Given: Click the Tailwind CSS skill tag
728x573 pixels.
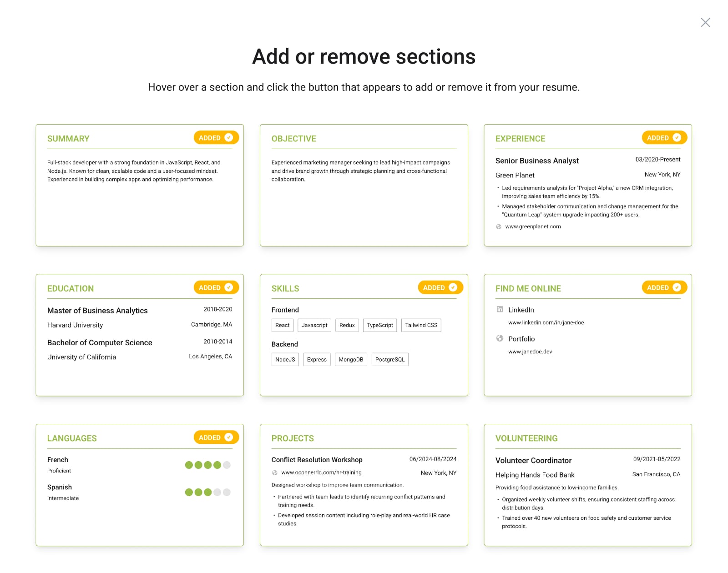Looking at the screenshot, I should click(421, 325).
